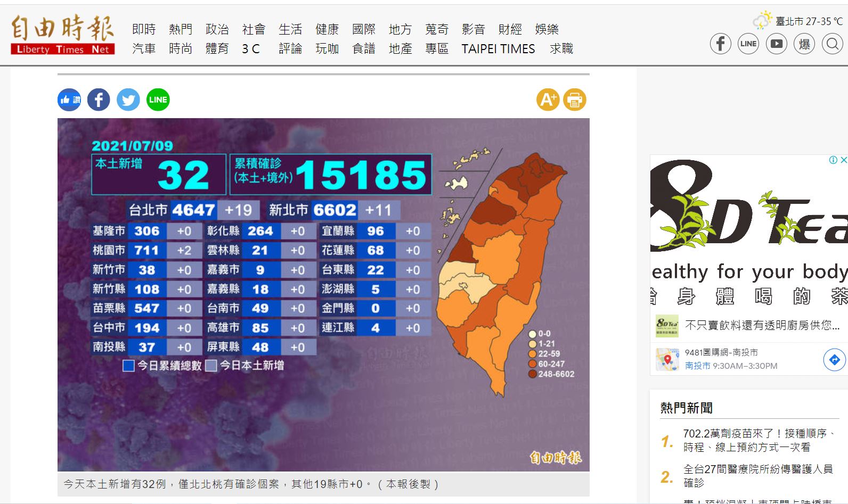Open the 健康 menu
This screenshot has height=504, width=848.
pyautogui.click(x=327, y=29)
